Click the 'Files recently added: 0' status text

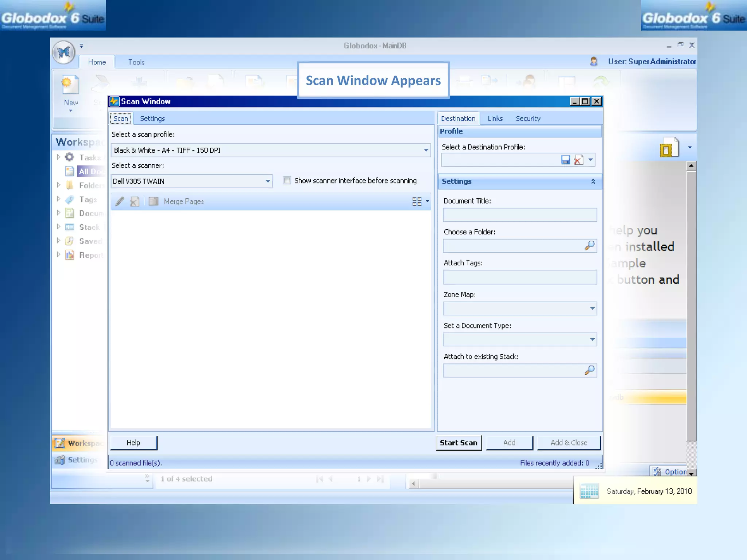pos(554,463)
